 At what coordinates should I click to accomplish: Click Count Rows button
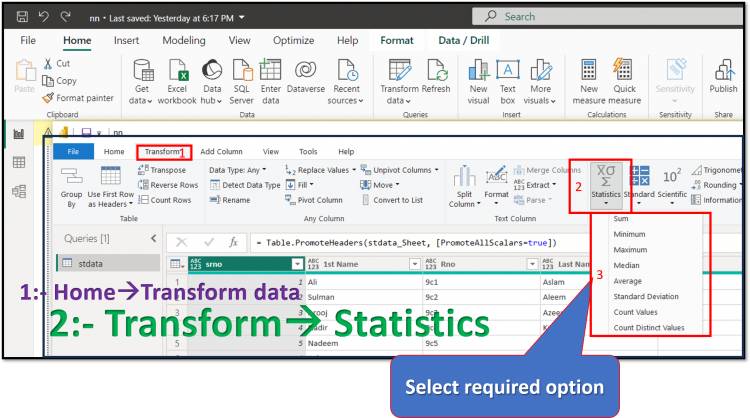[x=165, y=200]
